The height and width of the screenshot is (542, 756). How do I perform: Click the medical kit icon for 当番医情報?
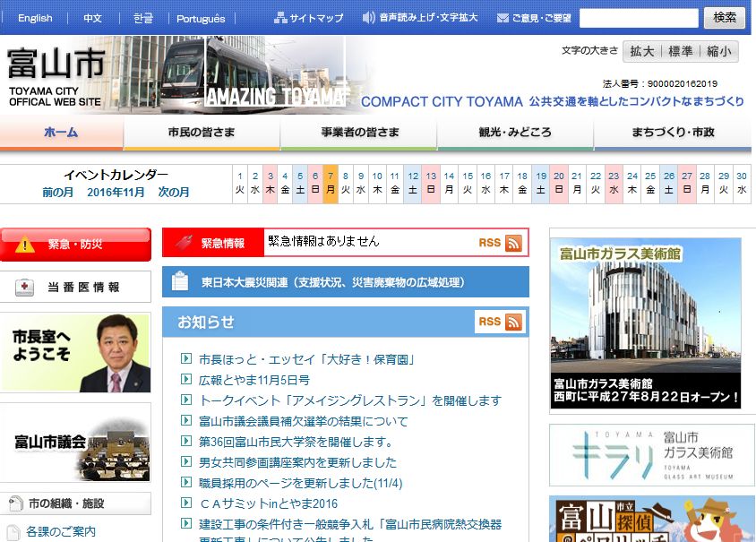click(x=26, y=288)
